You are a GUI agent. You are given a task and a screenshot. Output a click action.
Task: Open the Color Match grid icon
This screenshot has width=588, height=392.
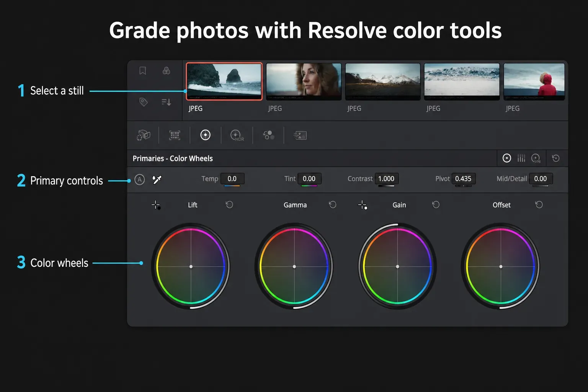click(175, 135)
